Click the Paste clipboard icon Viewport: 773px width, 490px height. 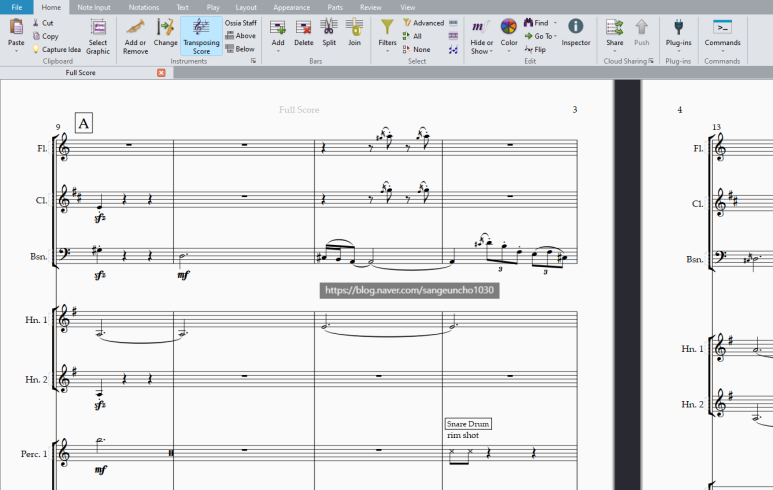[16, 28]
